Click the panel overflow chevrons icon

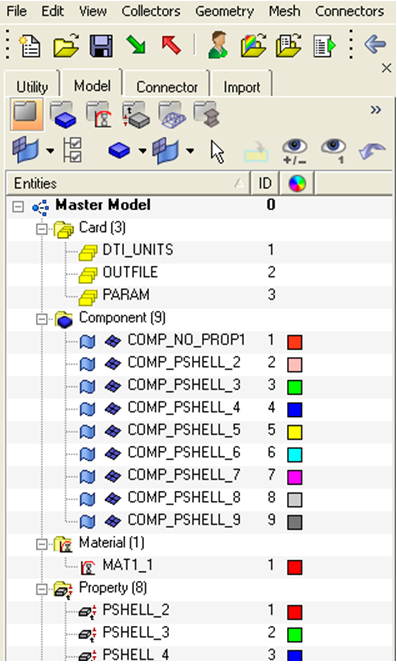(x=376, y=110)
